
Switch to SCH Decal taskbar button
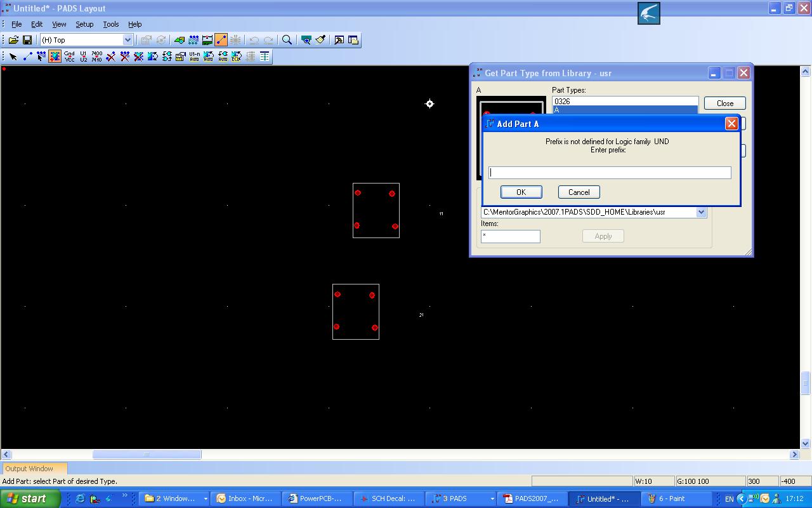388,498
